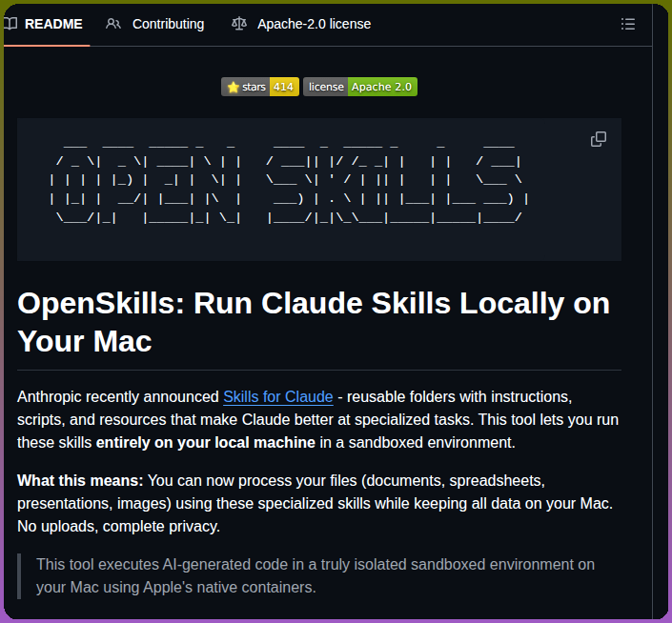The width and height of the screenshot is (672, 623).
Task: Click the OPEN SKILLS ASCII art banner
Action: [289, 183]
